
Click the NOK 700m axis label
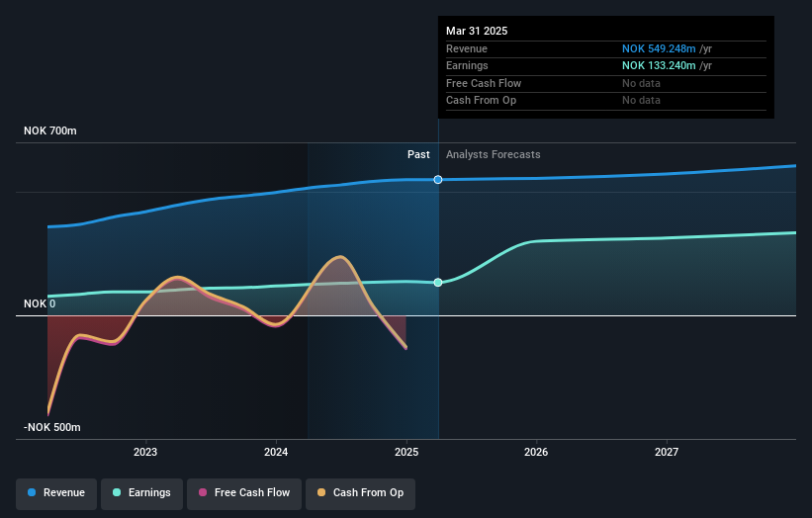[50, 130]
